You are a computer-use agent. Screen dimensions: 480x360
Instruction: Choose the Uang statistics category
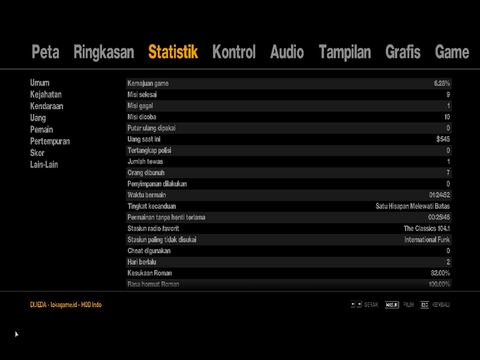pos(38,118)
